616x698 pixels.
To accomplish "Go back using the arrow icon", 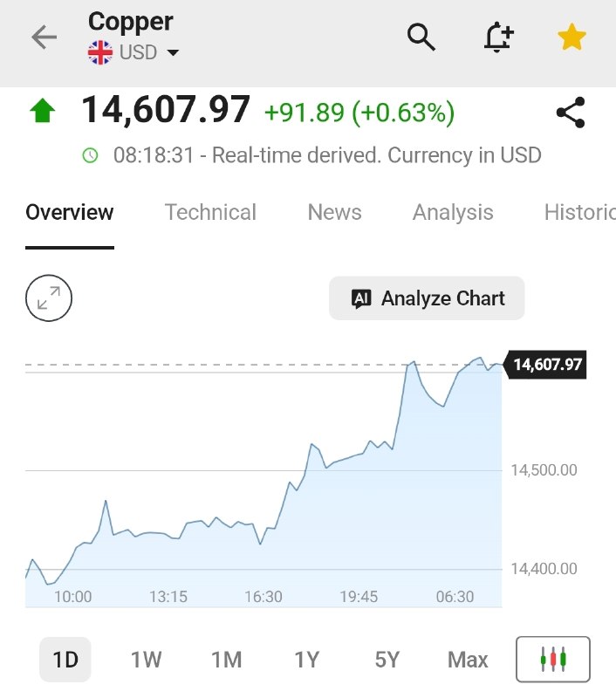I will [x=44, y=37].
